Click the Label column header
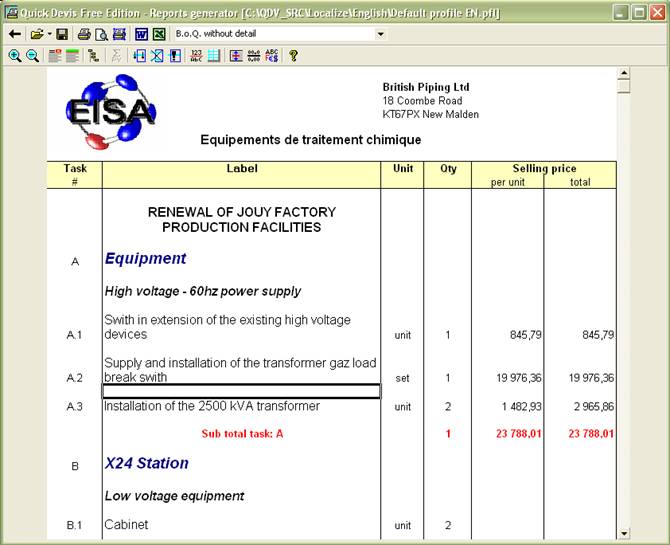This screenshot has height=545, width=670. (242, 175)
